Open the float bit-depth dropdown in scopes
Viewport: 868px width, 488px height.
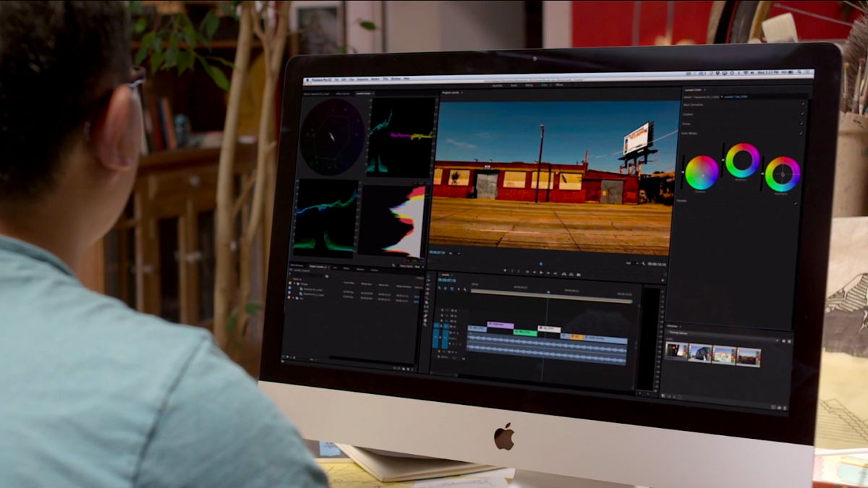pyautogui.click(x=419, y=267)
